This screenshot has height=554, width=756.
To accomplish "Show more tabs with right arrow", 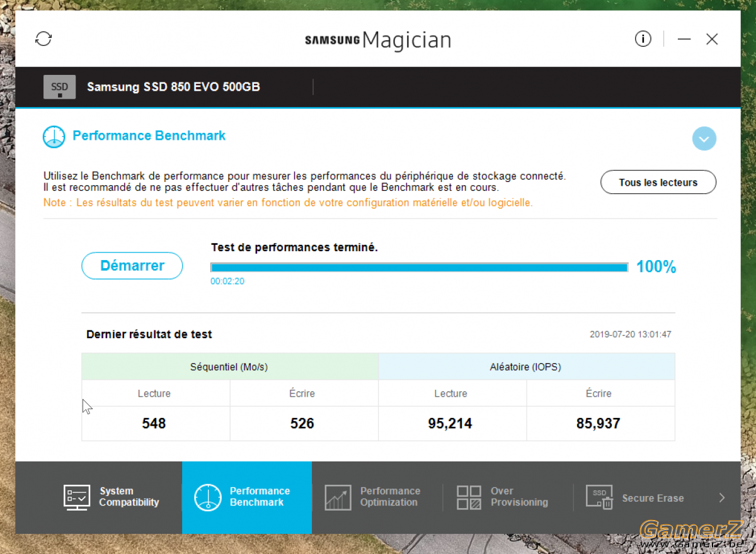I will pos(722,498).
